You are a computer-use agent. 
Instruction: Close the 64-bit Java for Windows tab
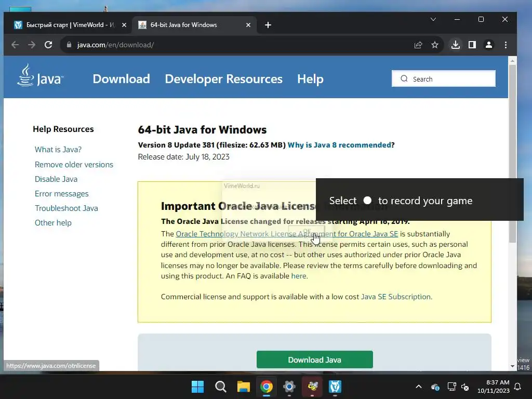(x=248, y=25)
